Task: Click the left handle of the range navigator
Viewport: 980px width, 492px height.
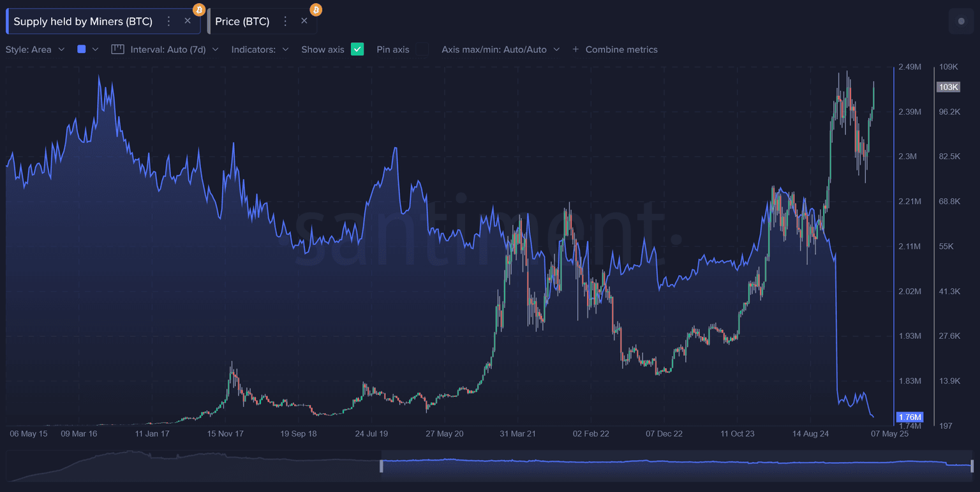Action: pyautogui.click(x=382, y=465)
